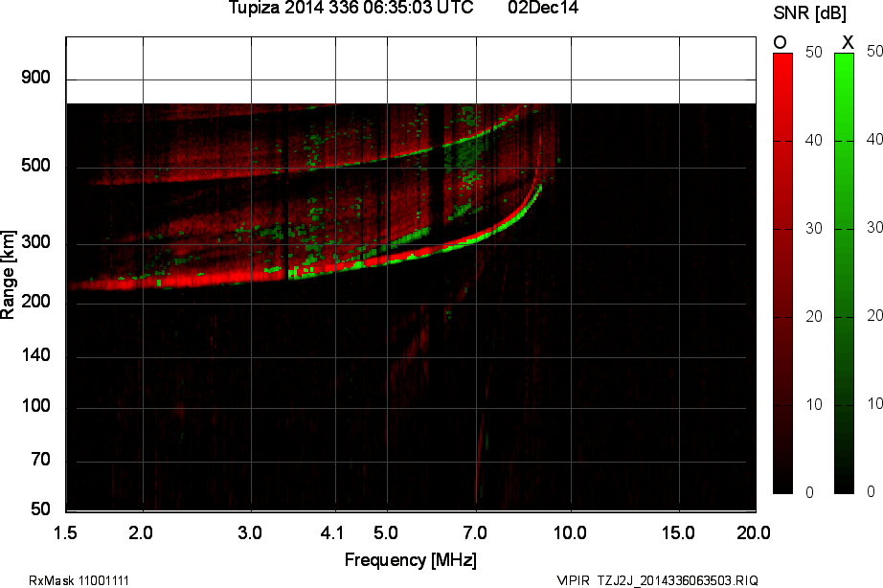Click the 'Range [km]' axis label
Viewport: 883px width, 588px height.
point(8,274)
